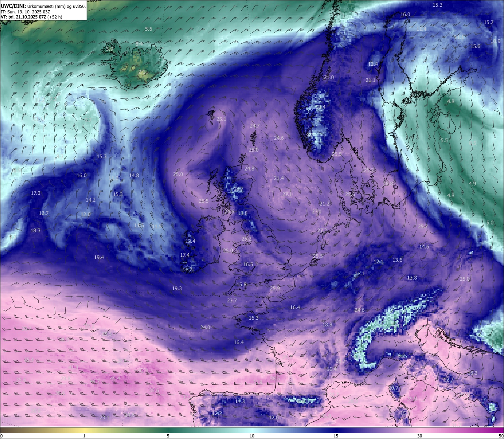
Task: Click the 15.7 value at top right
Action: pos(489,22)
